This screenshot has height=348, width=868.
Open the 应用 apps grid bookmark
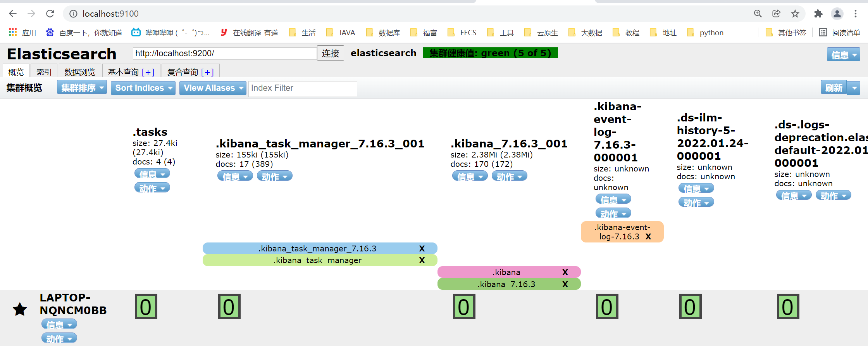(22, 33)
